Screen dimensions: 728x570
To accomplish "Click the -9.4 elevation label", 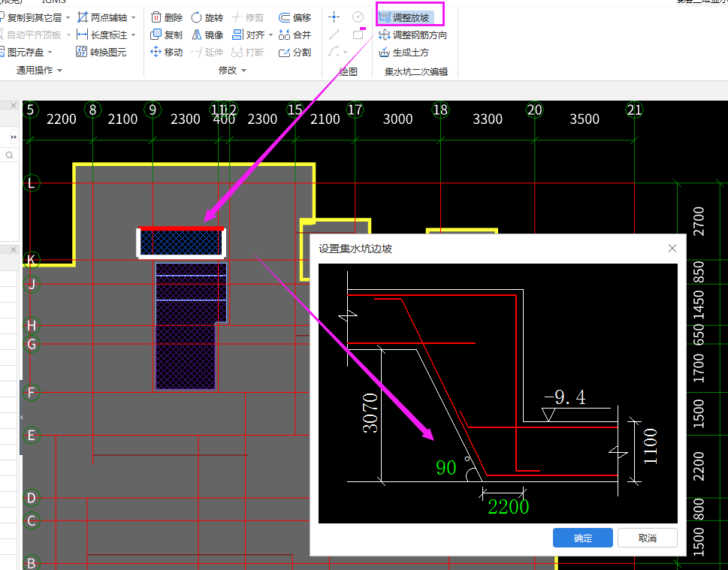I will pos(564,397).
